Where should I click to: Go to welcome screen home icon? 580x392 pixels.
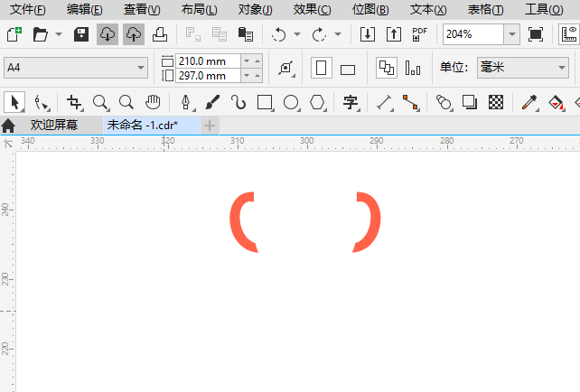pos(8,126)
